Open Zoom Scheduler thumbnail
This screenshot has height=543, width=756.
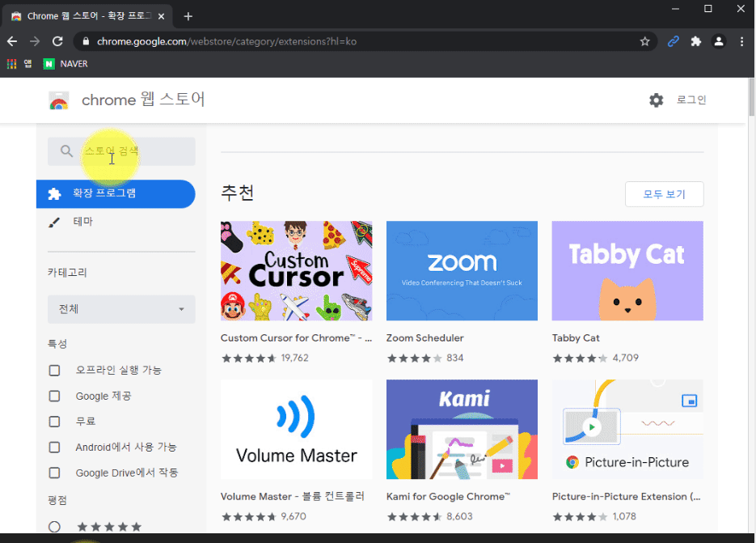[x=462, y=271]
